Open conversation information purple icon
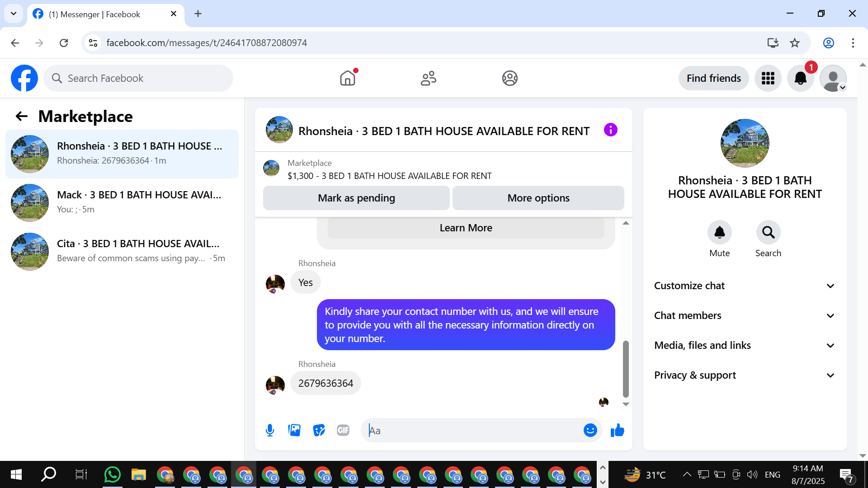This screenshot has height=488, width=868. 610,130
